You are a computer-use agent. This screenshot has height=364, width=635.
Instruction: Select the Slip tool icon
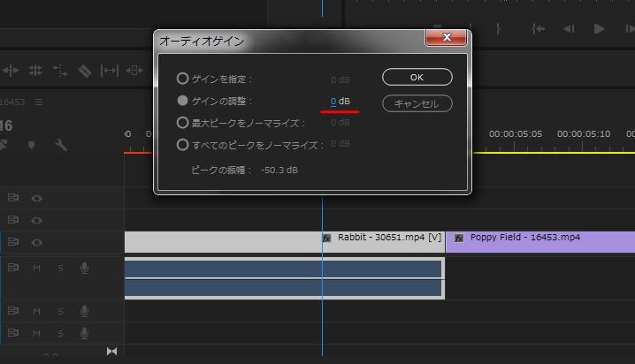point(110,71)
